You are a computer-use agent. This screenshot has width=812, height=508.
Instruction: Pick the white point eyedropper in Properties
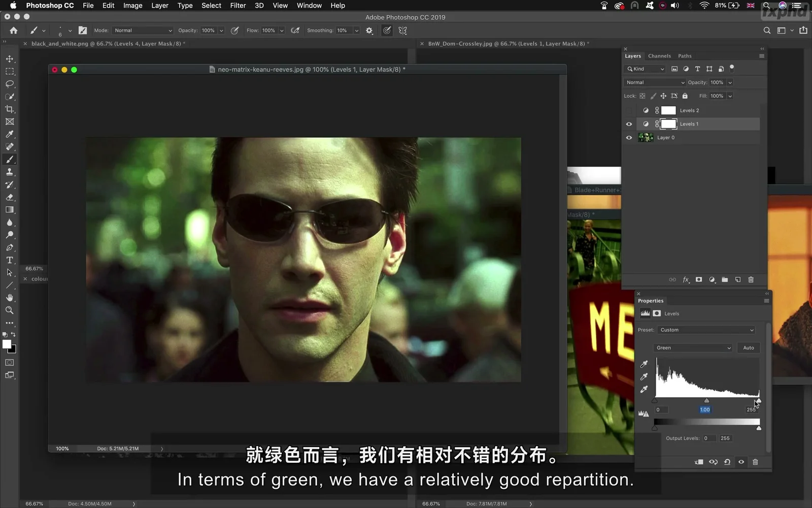[644, 390]
